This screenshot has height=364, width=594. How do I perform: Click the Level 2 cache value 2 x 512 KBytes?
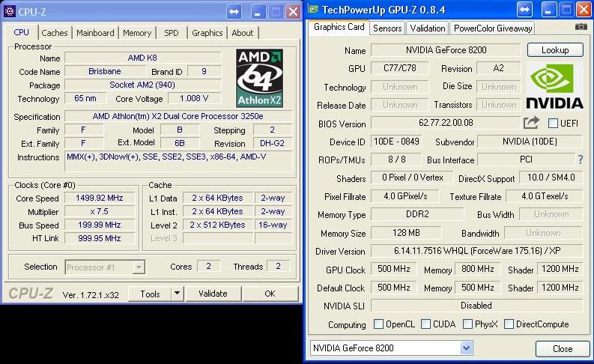point(217,225)
